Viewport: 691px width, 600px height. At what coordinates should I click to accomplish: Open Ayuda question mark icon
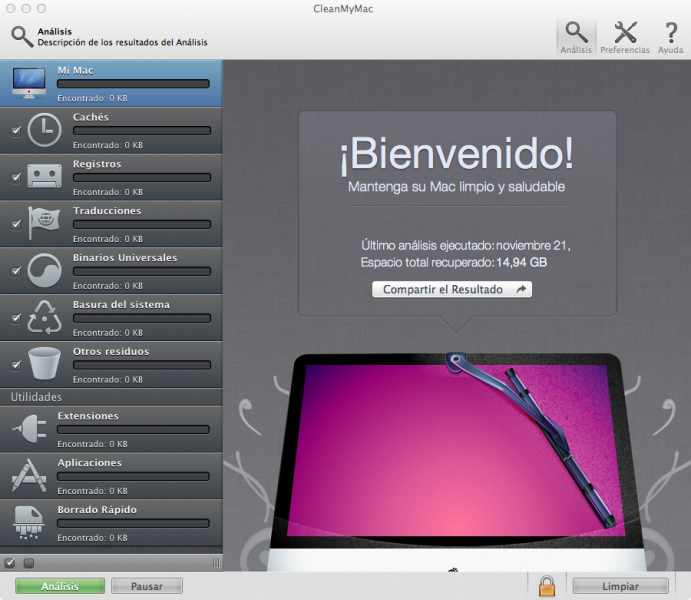coord(671,33)
